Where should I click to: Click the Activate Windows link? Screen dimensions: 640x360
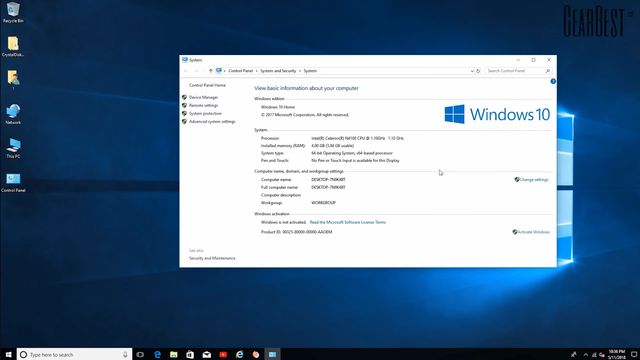coord(533,232)
